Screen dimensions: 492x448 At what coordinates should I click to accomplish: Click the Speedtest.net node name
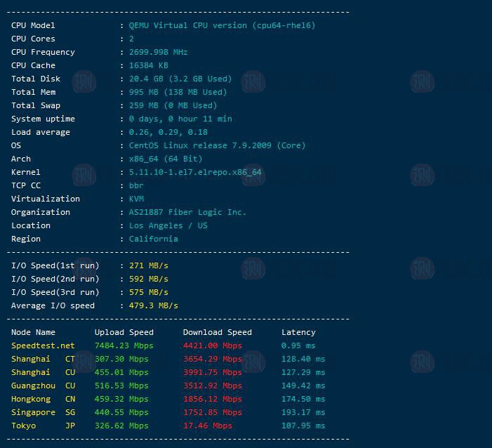pyautogui.click(x=43, y=345)
